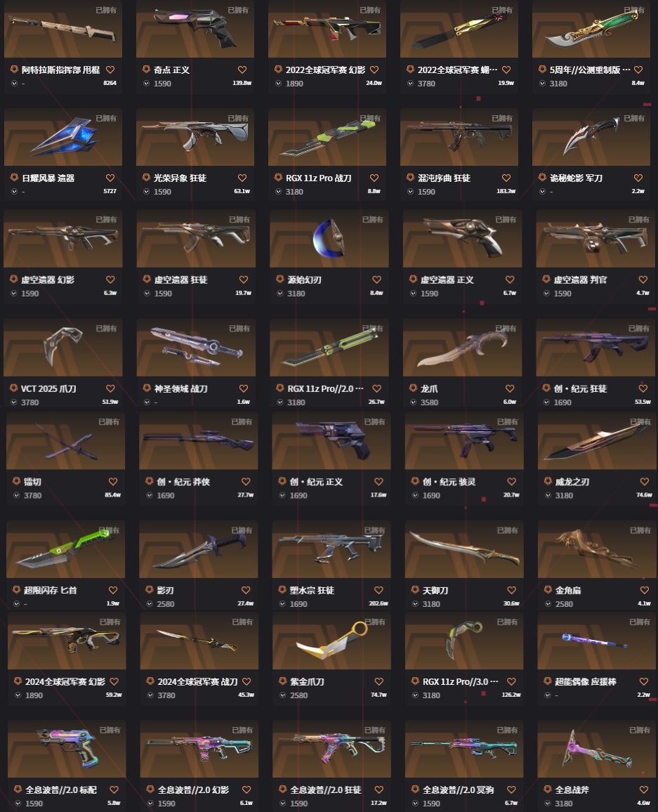Click the heart icon beside 混沌序曲 狂徒
This screenshot has height=812, width=658.
click(506, 178)
